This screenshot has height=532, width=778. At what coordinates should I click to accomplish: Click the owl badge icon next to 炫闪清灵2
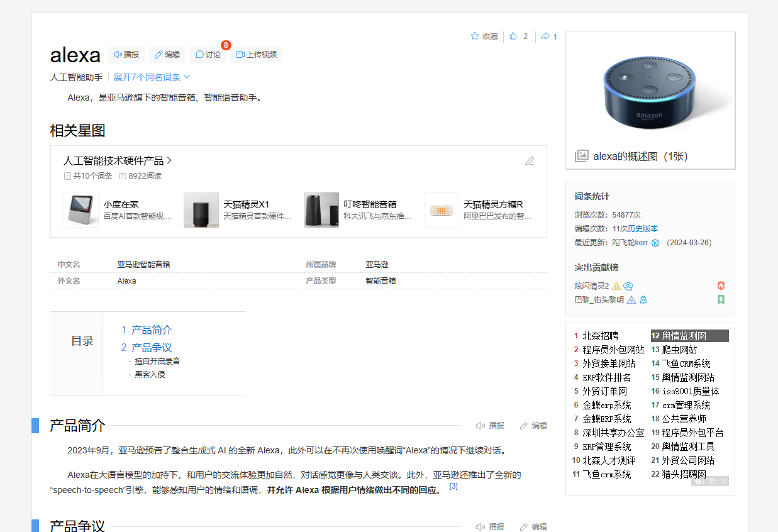[x=628, y=285]
